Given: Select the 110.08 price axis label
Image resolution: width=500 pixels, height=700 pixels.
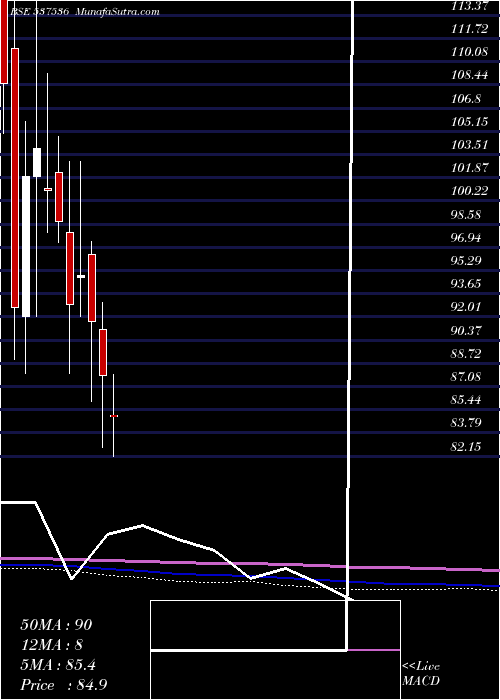Looking at the screenshot, I should pyautogui.click(x=470, y=52).
